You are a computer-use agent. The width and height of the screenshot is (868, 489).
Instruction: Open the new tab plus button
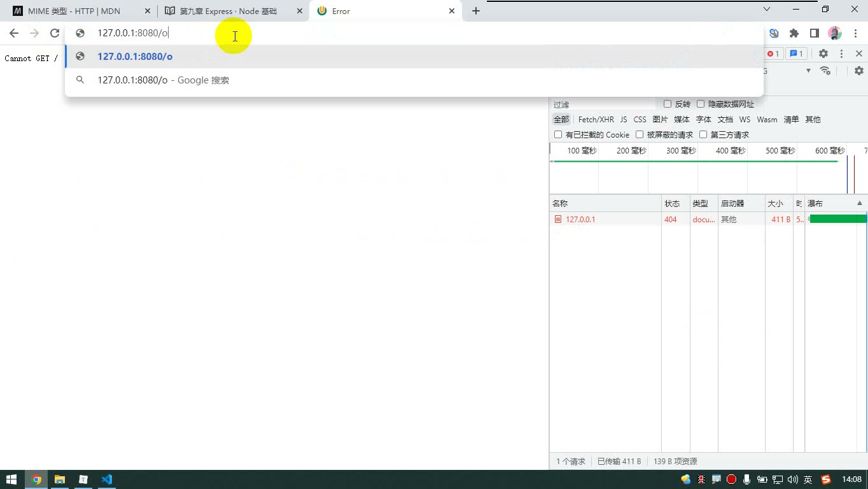point(476,11)
